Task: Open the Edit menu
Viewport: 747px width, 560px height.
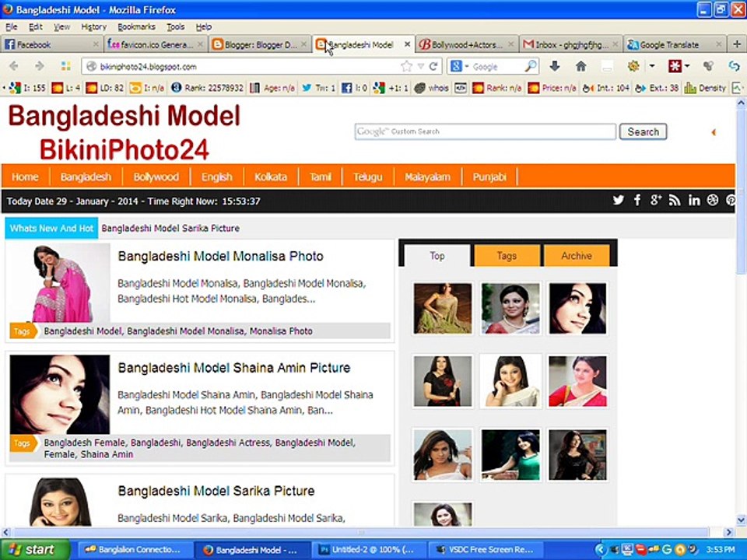Action: click(x=36, y=26)
